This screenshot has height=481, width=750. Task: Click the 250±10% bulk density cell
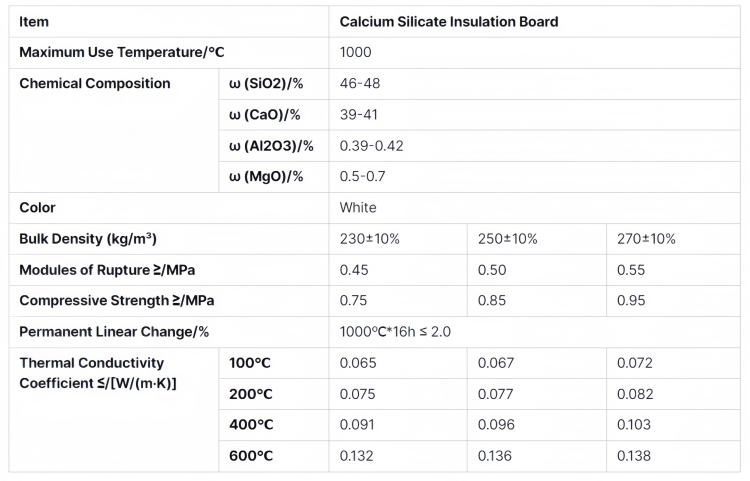[537, 239]
